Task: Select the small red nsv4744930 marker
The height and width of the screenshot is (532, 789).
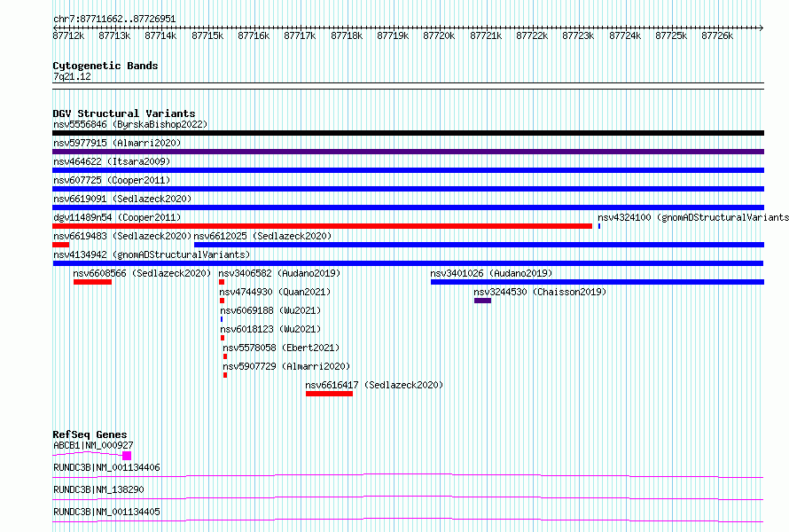Action: click(x=222, y=301)
